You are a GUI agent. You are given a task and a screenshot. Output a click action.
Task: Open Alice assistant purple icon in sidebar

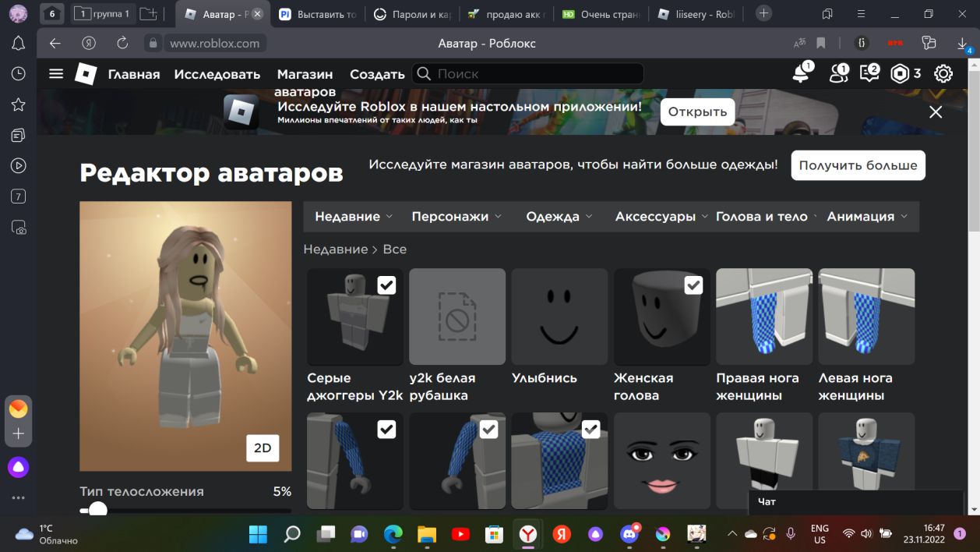18,467
